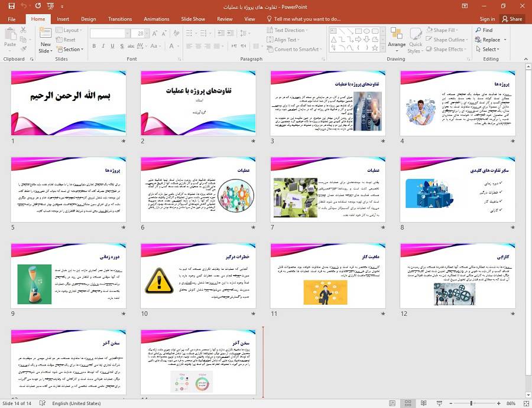Select the Format Painter icon
This screenshot has width=532, height=408.
pos(24,48)
